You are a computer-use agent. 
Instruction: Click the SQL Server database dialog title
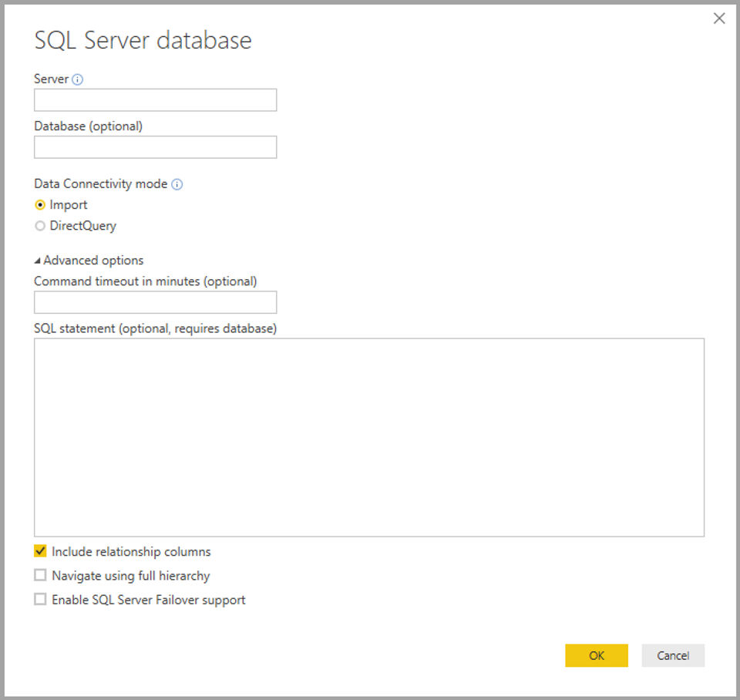[143, 41]
